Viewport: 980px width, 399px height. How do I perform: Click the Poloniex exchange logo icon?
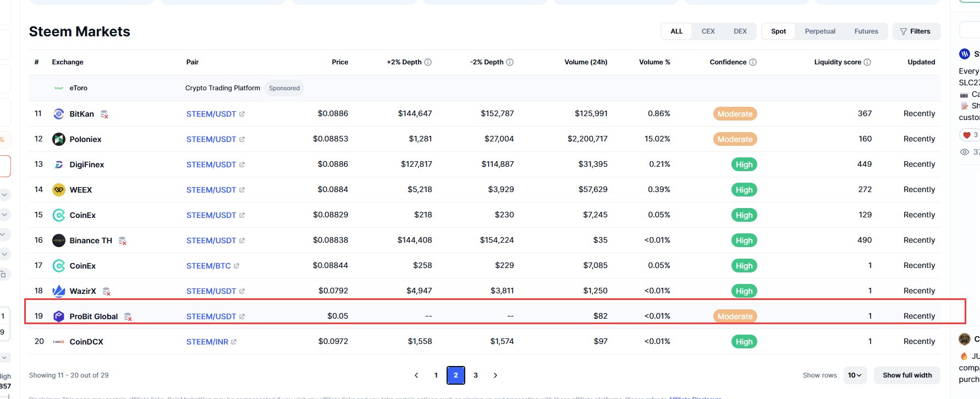(59, 139)
